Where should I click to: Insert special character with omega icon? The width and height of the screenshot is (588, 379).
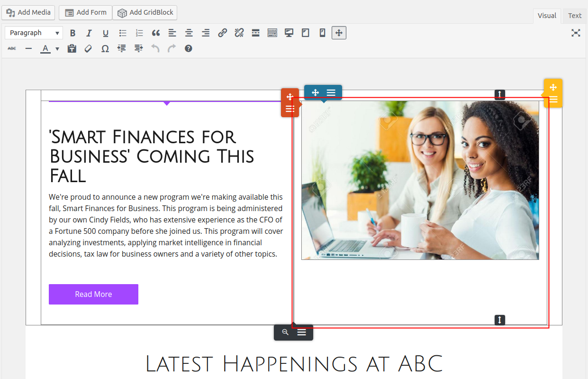[x=105, y=48]
